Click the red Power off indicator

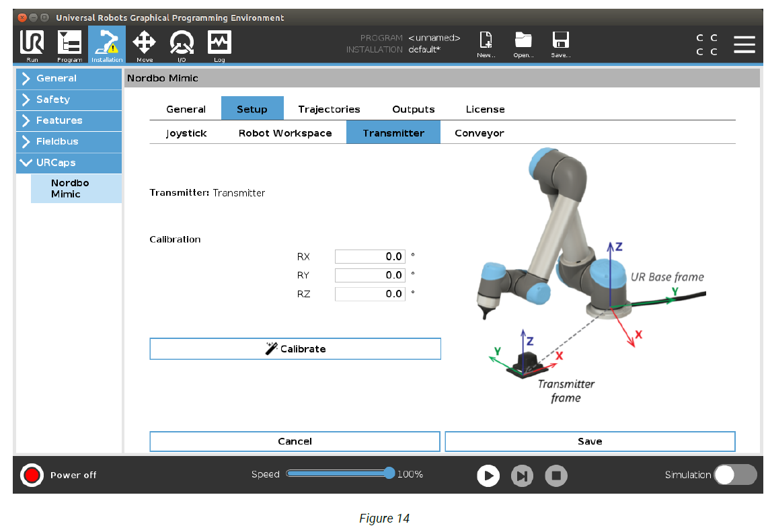click(32, 475)
